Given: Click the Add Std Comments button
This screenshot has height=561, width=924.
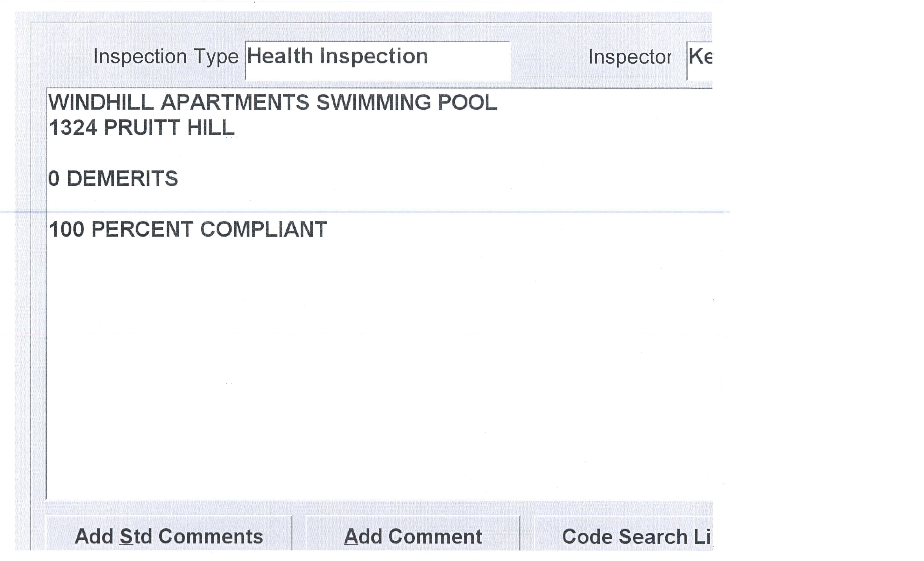Looking at the screenshot, I should click(x=169, y=536).
